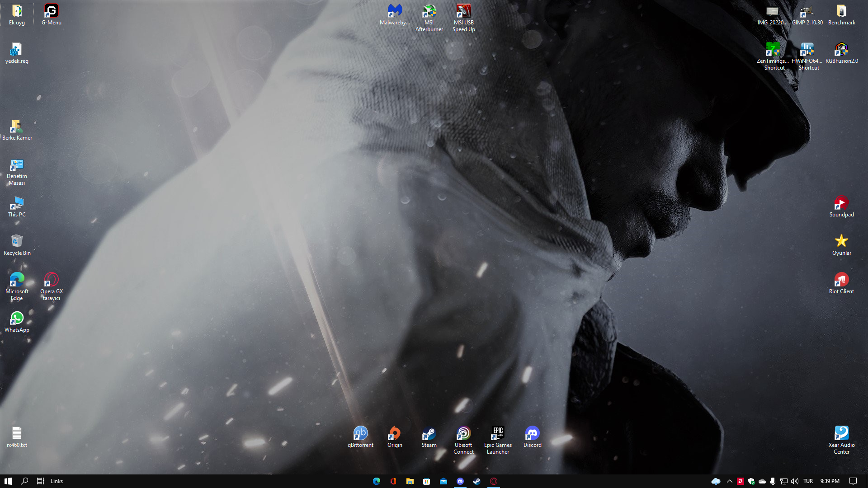Click the microphone tray icon
Image resolution: width=868 pixels, height=488 pixels.
coord(773,481)
